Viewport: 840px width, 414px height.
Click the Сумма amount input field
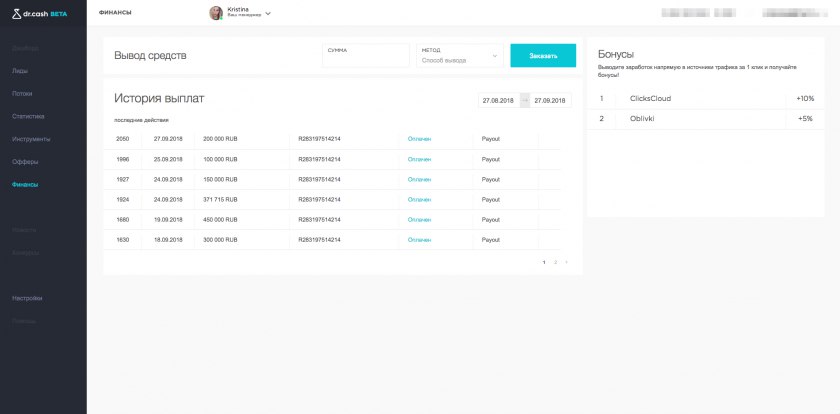click(366, 55)
